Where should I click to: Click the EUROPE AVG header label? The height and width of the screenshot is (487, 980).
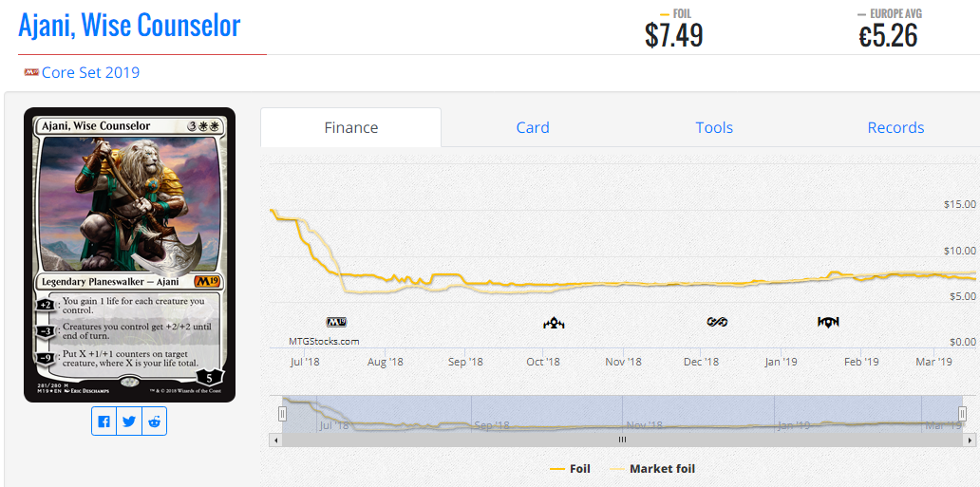tap(895, 13)
